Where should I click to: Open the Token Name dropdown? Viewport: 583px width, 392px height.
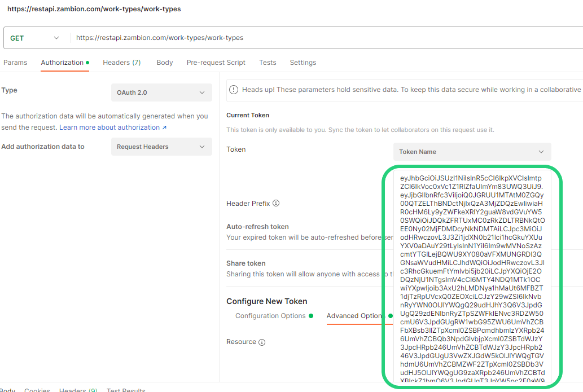[x=472, y=152]
